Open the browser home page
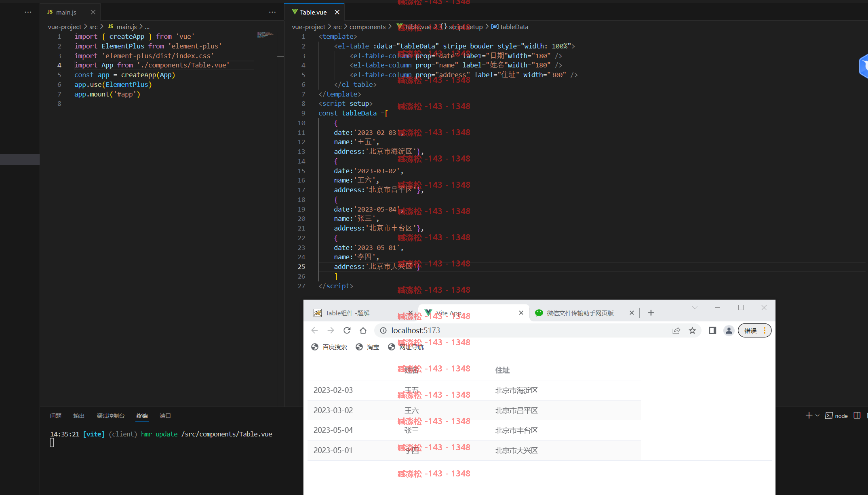The height and width of the screenshot is (495, 868). 363,331
